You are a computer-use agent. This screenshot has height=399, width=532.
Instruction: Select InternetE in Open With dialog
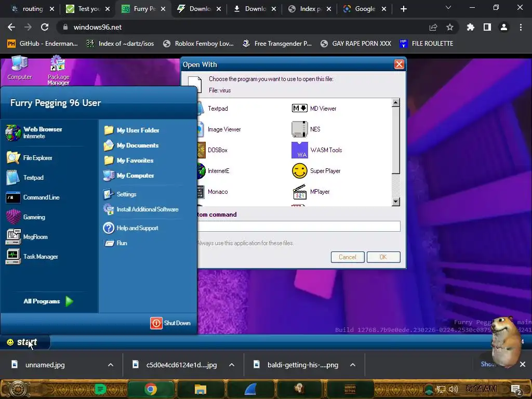click(x=214, y=171)
